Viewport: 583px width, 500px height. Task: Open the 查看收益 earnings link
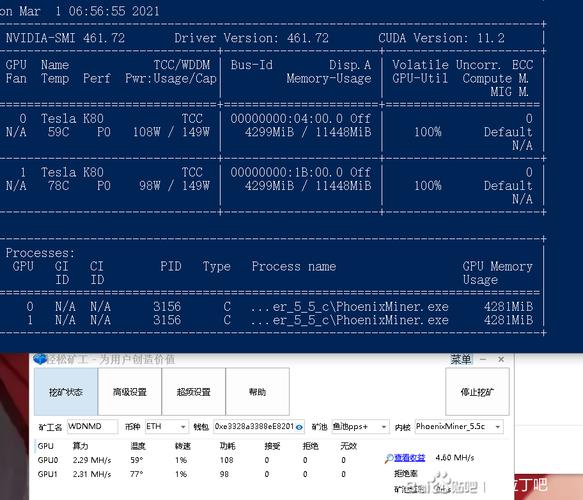tap(409, 458)
